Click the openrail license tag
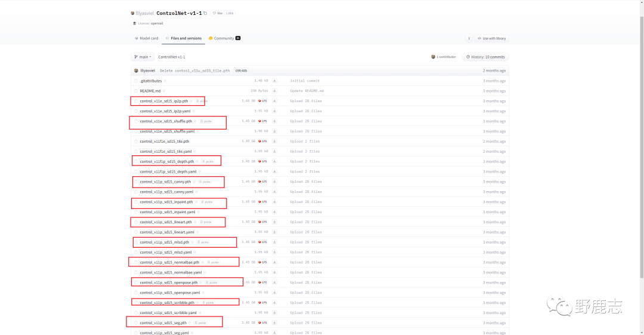The height and width of the screenshot is (335, 644). coord(156,23)
